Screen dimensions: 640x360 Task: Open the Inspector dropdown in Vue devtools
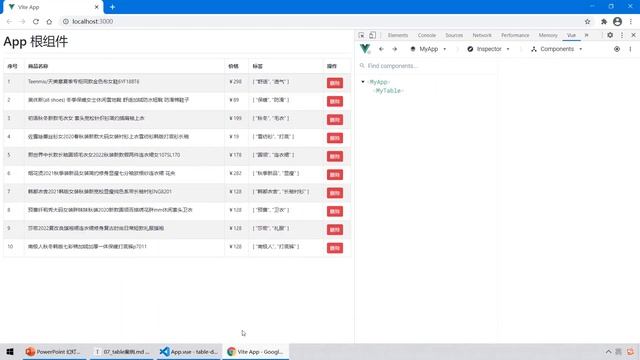tap(489, 49)
